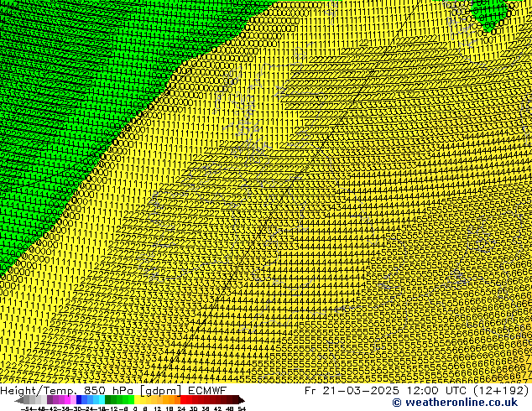This screenshot has width=532, height=411.
Task: Click the '24' label under the legend
Action: [x=181, y=408]
